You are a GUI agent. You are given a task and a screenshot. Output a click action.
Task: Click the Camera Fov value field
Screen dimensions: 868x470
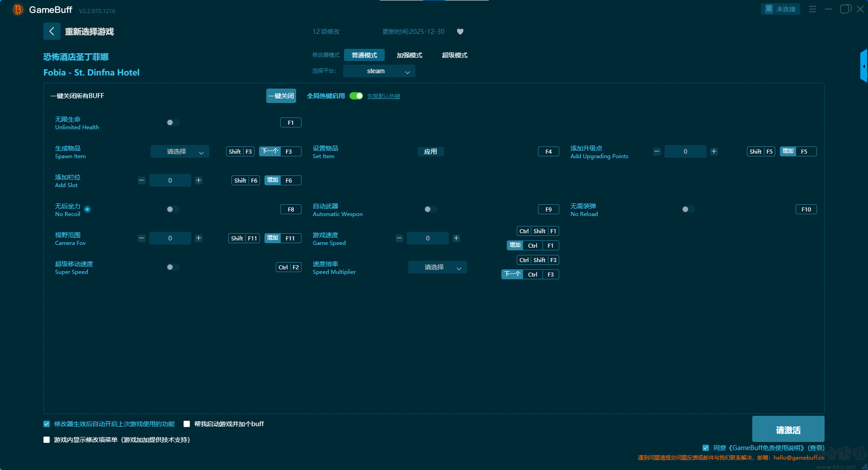point(170,238)
